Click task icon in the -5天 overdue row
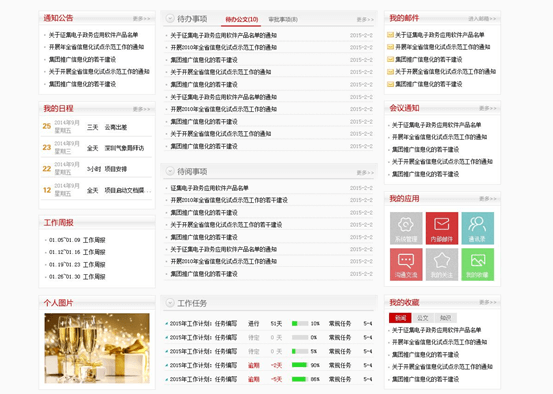 coord(166,379)
